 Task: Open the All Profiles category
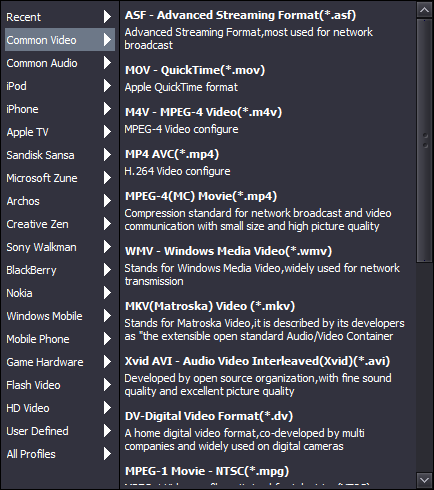pos(60,454)
